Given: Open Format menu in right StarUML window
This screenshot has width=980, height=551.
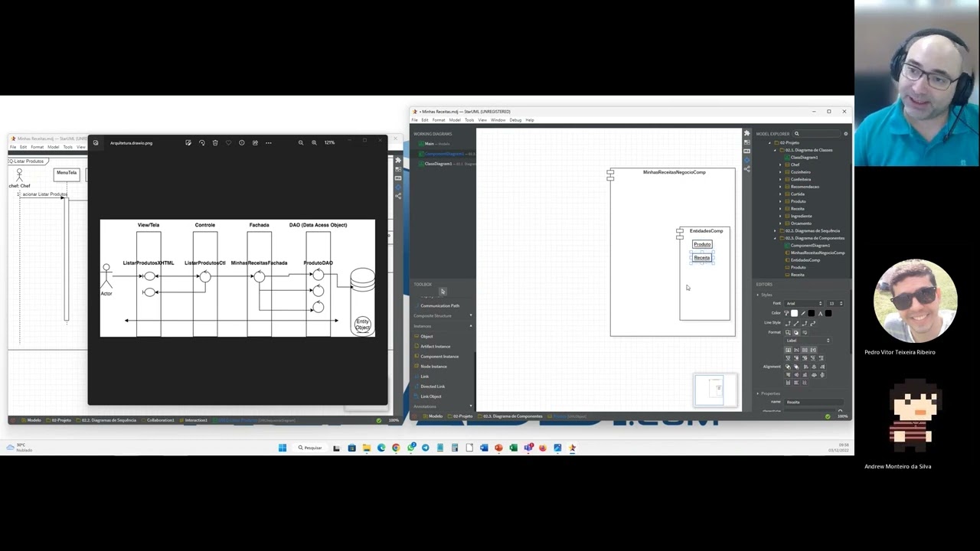Looking at the screenshot, I should [439, 120].
